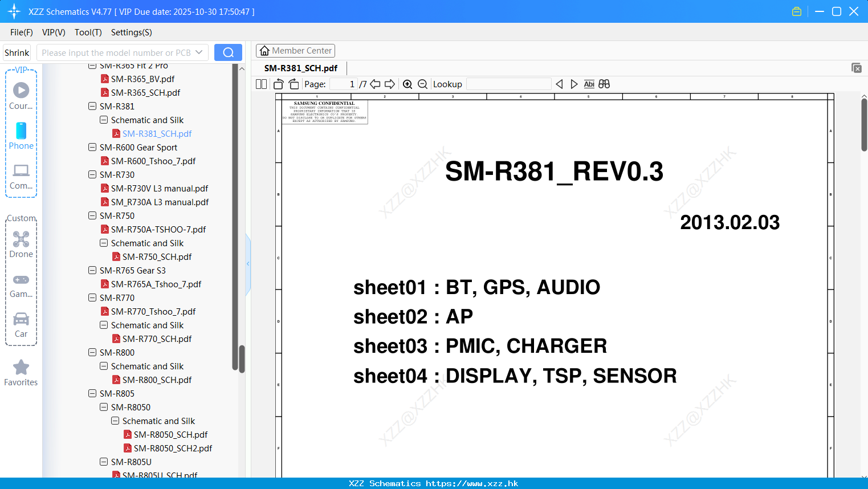The height and width of the screenshot is (489, 868).
Task: Zoom in on the schematic
Action: (407, 84)
